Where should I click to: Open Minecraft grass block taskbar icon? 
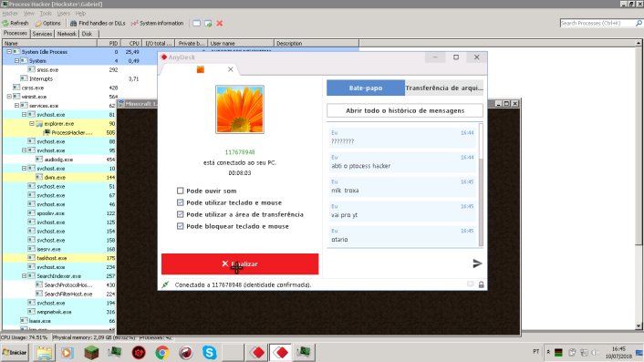91,353
